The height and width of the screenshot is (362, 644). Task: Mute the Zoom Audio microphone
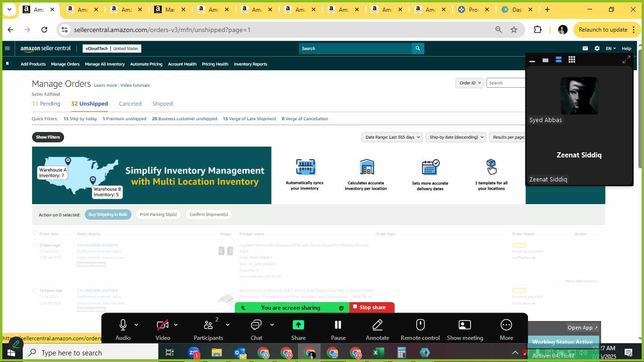(x=123, y=325)
